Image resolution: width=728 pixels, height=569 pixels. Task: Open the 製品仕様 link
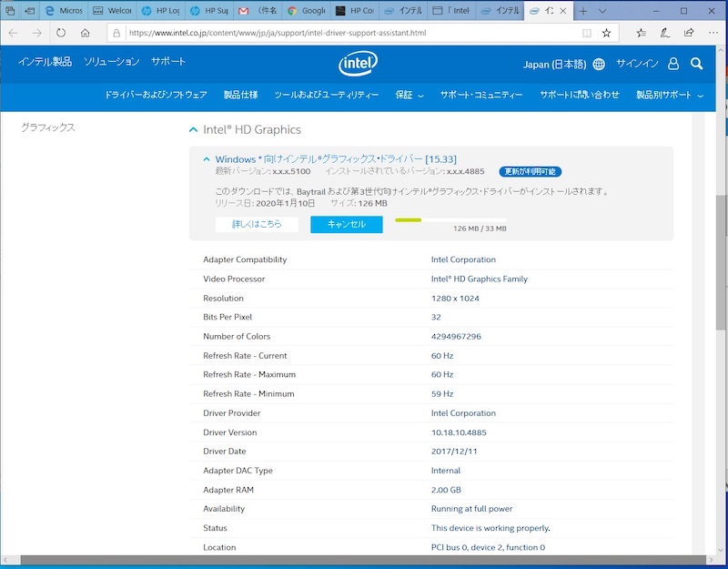pyautogui.click(x=240, y=95)
